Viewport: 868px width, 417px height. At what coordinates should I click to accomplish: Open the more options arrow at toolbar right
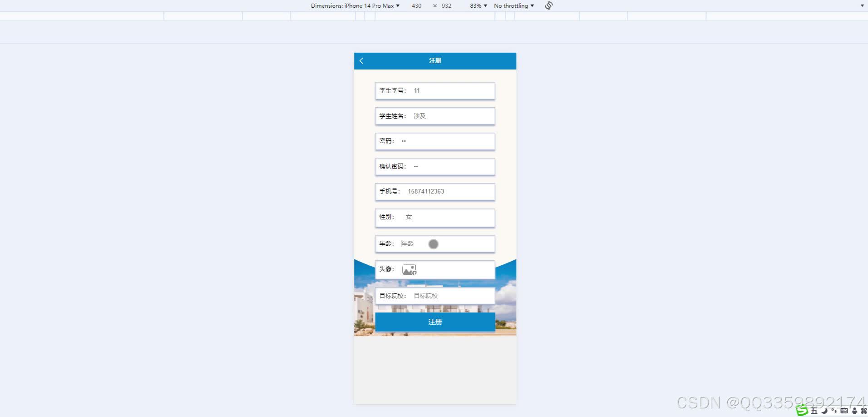[x=862, y=6]
